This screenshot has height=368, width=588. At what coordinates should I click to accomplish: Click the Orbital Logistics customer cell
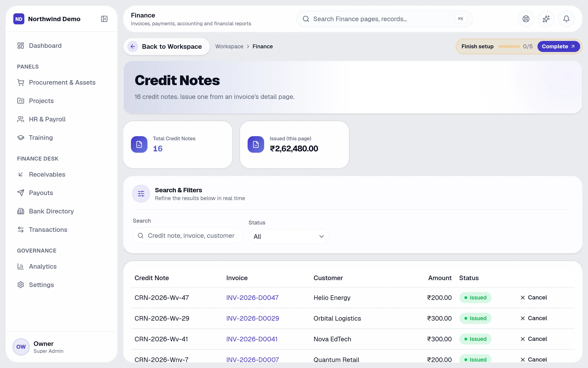click(x=337, y=318)
